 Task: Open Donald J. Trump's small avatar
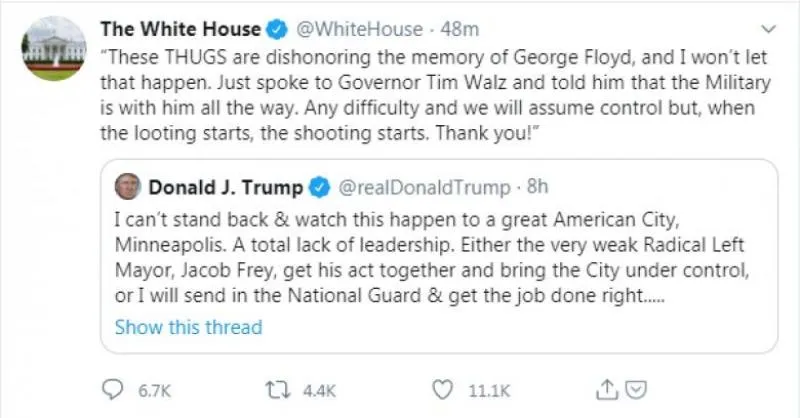(x=128, y=187)
